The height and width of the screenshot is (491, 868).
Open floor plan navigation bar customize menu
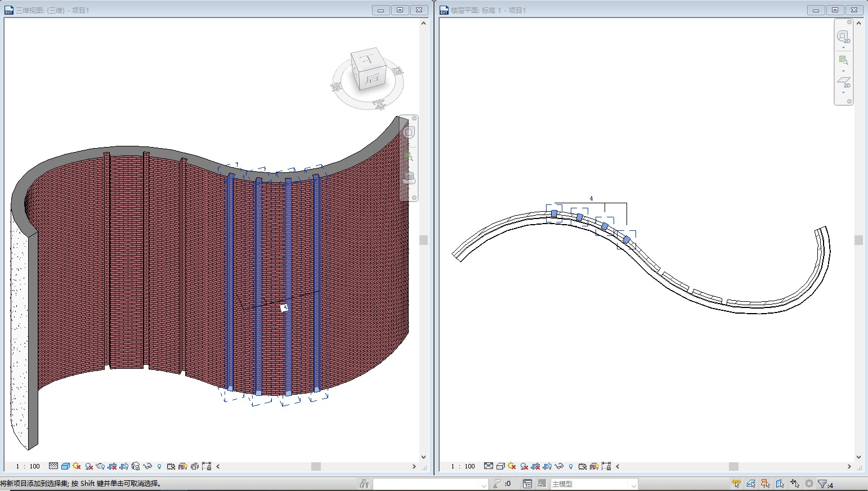pyautogui.click(x=849, y=101)
